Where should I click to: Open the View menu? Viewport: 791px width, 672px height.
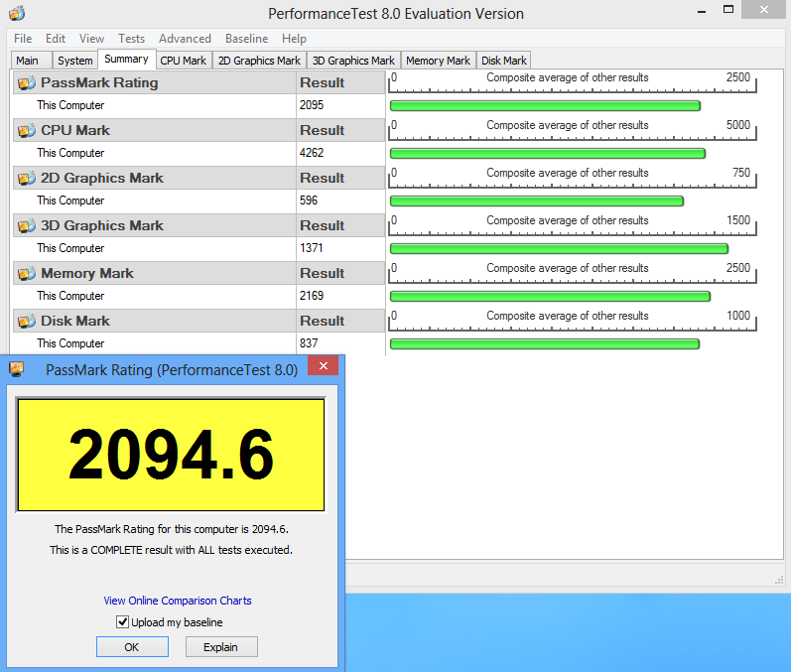92,39
